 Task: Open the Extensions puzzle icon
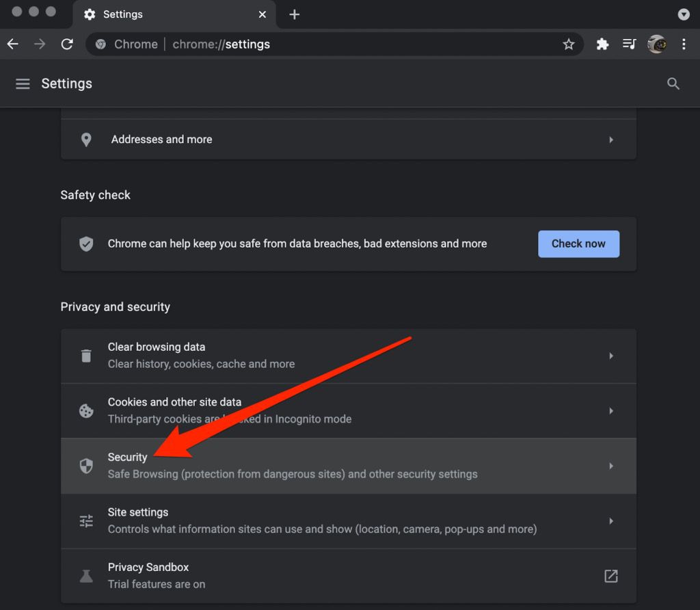coord(602,44)
